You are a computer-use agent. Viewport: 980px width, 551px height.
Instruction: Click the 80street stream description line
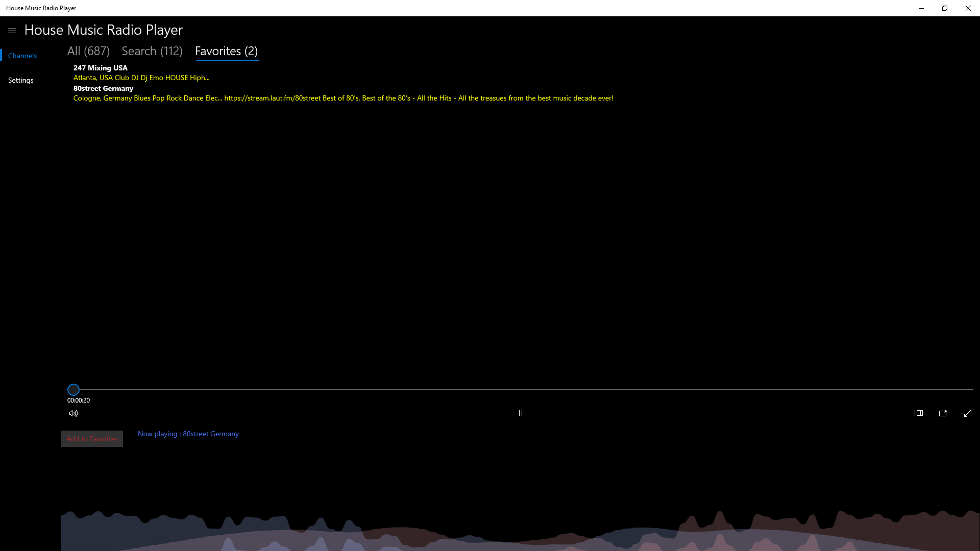click(x=343, y=98)
